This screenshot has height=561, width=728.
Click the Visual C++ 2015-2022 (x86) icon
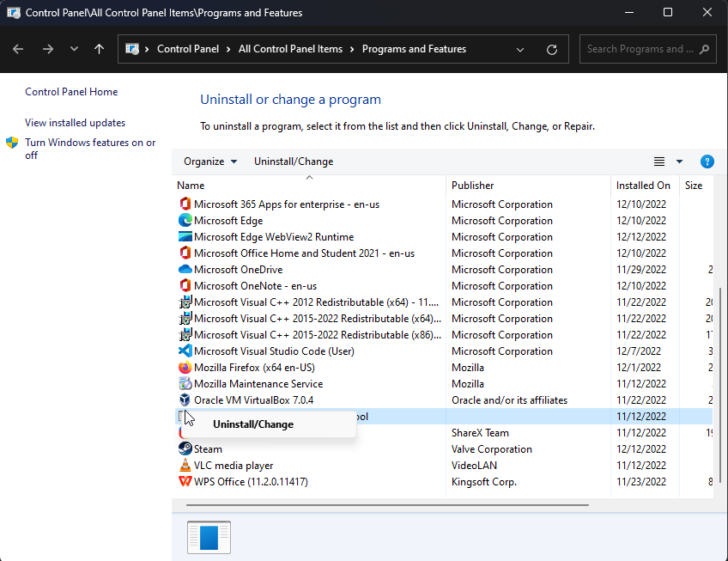click(x=185, y=335)
